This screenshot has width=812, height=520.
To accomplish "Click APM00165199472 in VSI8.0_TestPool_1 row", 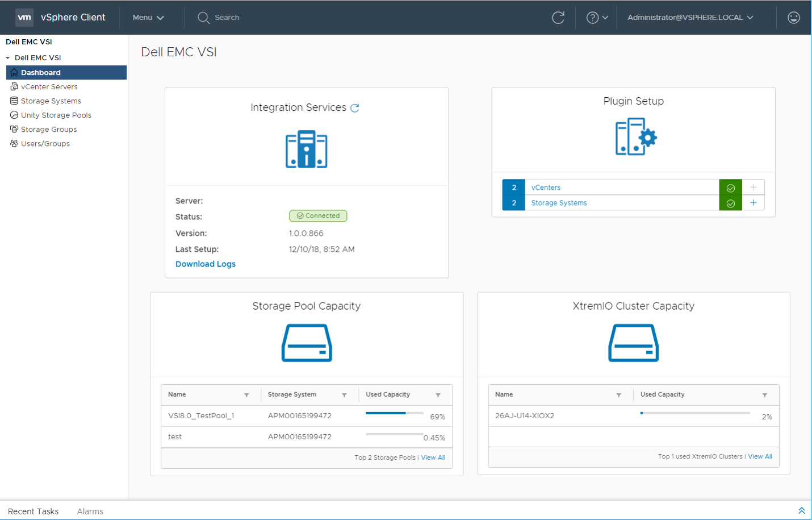I will [300, 416].
